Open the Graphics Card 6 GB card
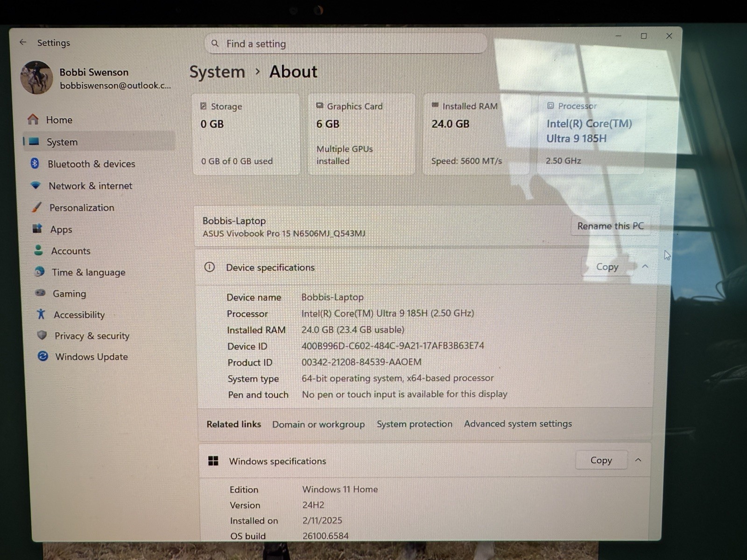This screenshot has width=747, height=560. coord(361,134)
